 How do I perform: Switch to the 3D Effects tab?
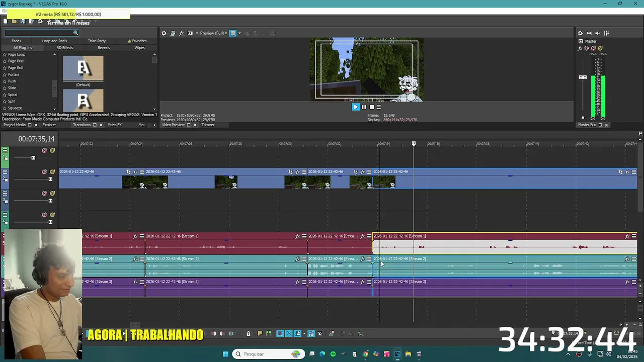click(x=65, y=48)
